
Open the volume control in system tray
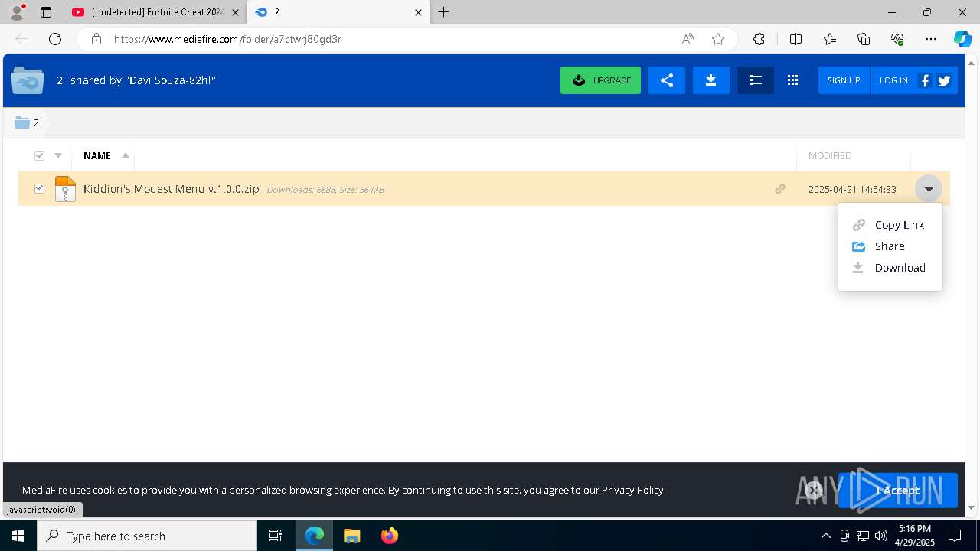(x=881, y=536)
